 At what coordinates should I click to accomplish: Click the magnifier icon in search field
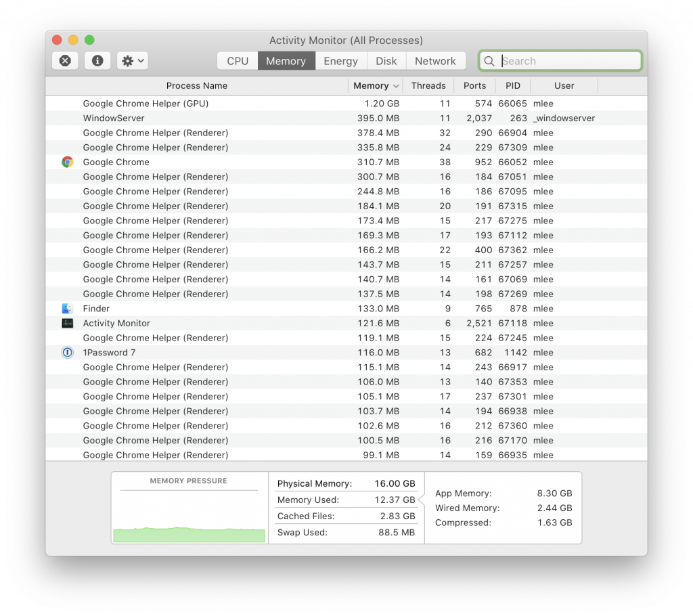coord(489,61)
